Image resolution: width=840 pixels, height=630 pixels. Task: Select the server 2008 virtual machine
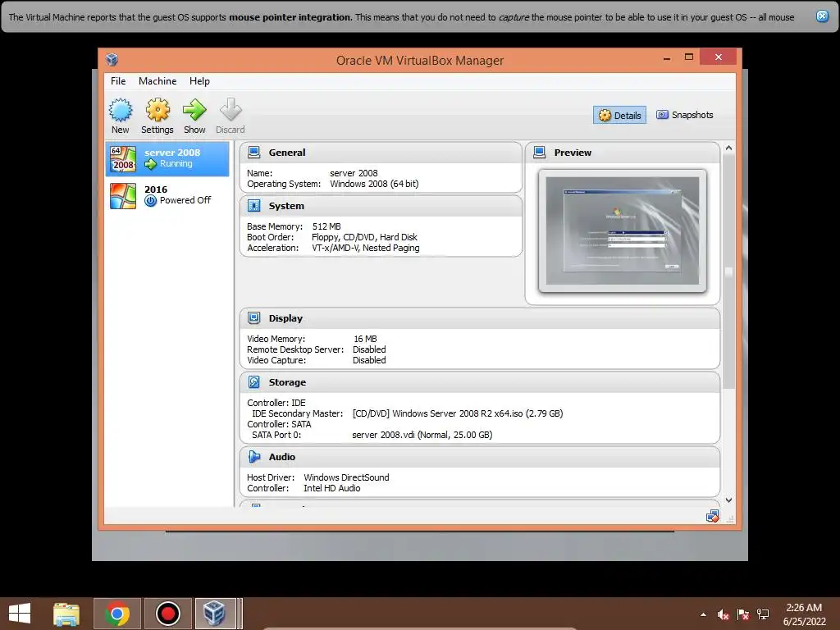(167, 159)
